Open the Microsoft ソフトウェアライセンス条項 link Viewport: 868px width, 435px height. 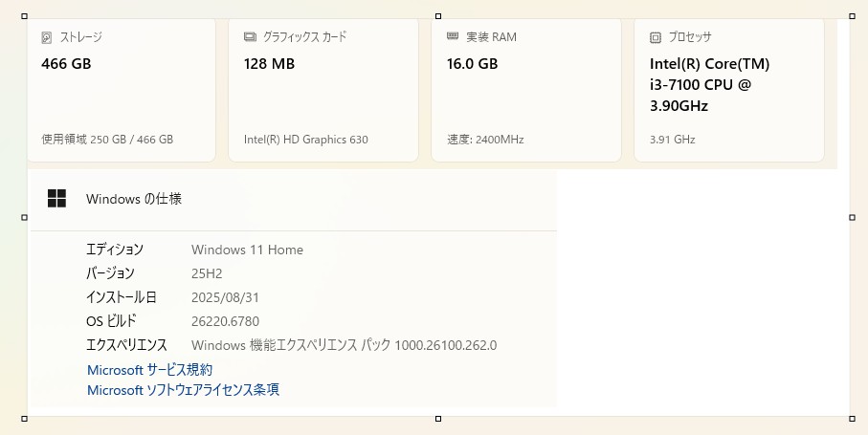tap(183, 390)
